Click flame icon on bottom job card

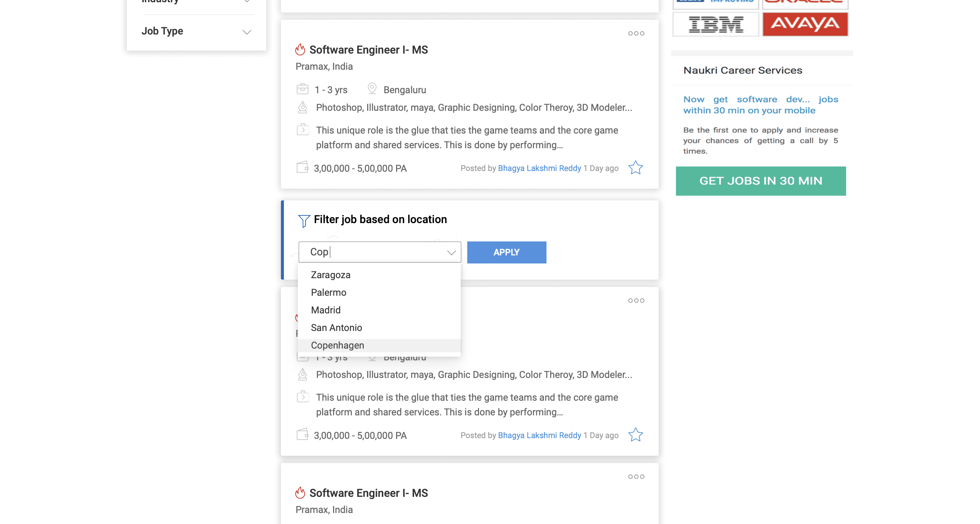300,493
